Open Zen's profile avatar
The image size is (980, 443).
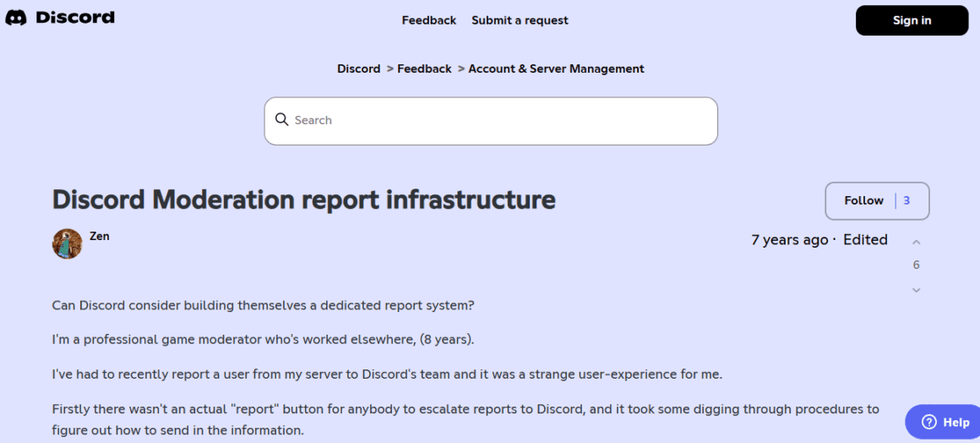tap(68, 244)
